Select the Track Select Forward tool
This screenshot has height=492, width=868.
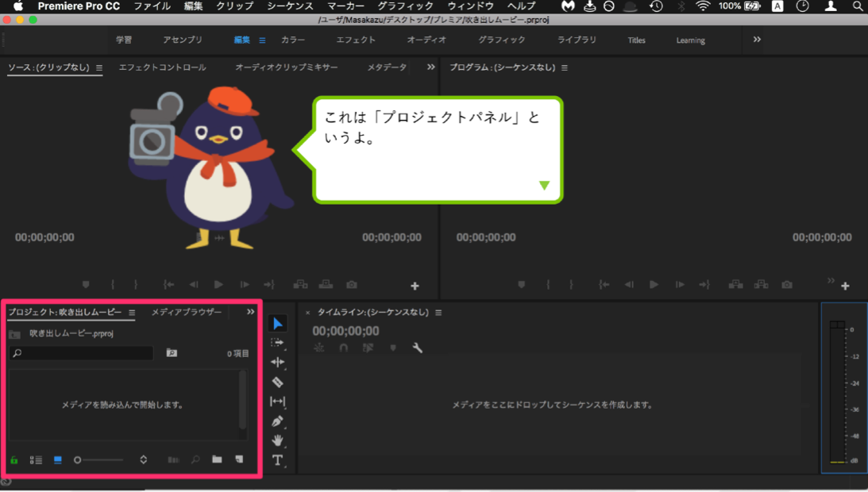tap(277, 343)
